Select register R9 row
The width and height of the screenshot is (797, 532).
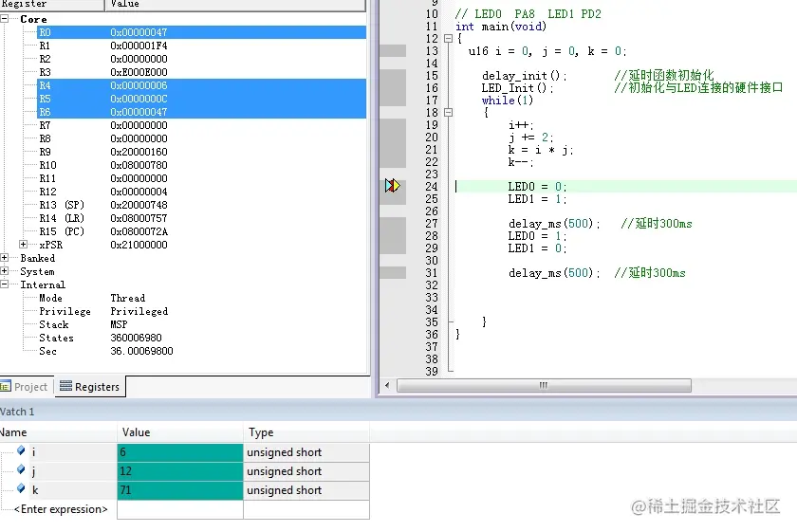[202, 152]
